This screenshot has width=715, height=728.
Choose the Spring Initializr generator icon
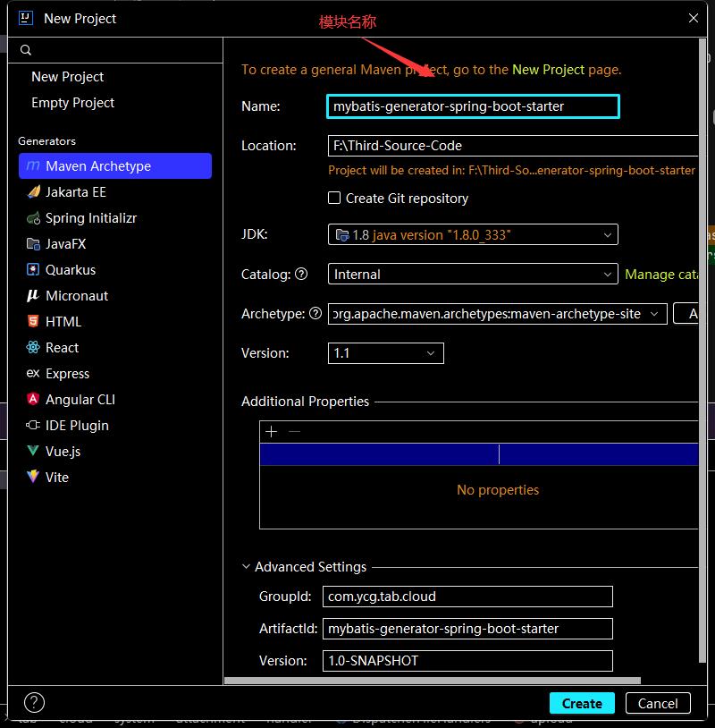(33, 218)
